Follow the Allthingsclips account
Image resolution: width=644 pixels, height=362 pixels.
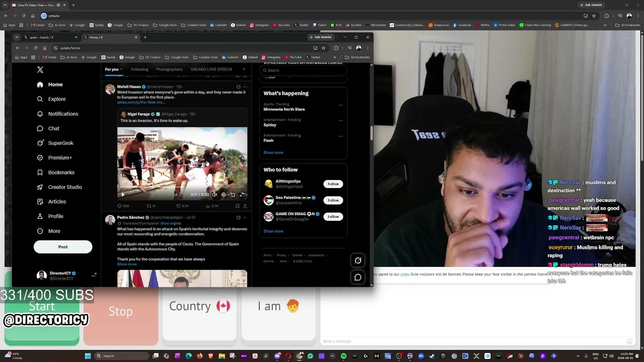pos(333,184)
